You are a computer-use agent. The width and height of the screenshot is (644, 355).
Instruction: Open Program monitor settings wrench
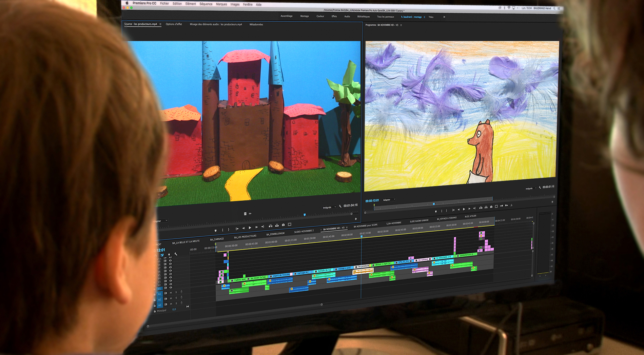click(540, 188)
